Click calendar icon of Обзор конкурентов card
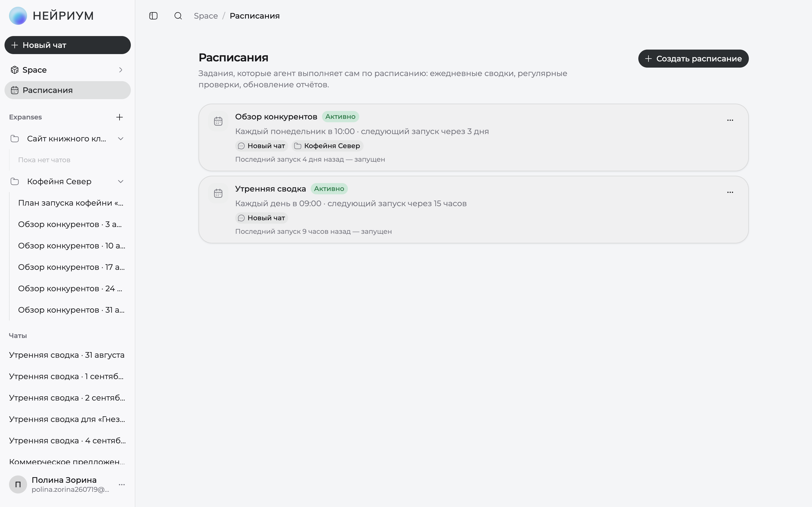Image resolution: width=812 pixels, height=507 pixels. click(x=218, y=121)
